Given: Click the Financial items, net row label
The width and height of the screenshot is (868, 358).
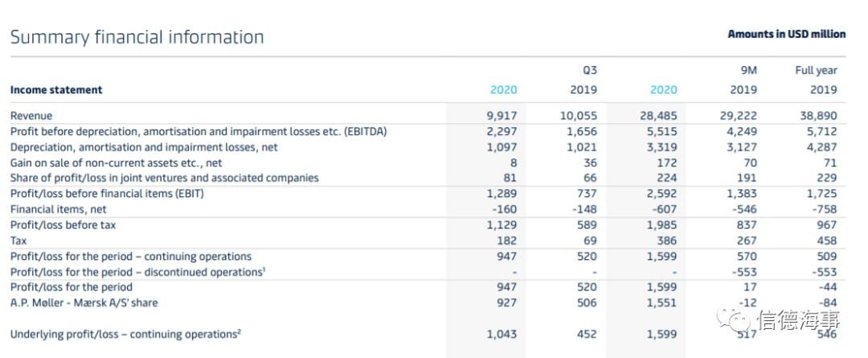Looking at the screenshot, I should [x=59, y=209].
